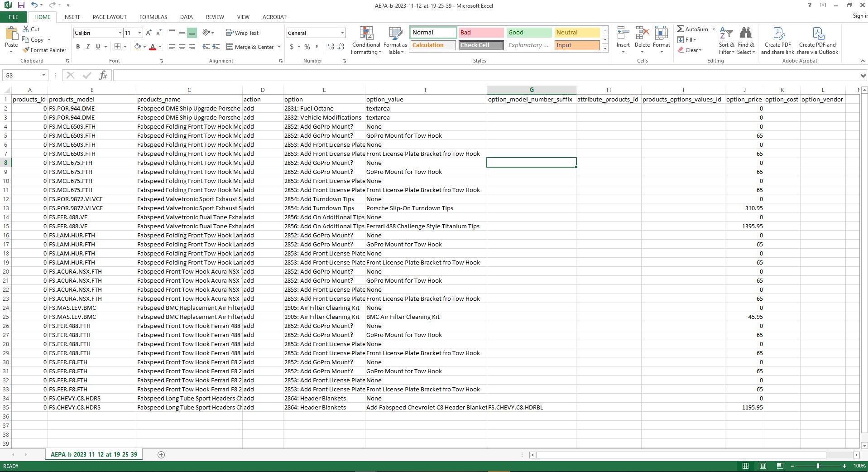Toggle Italic formatting
Viewport: 868px width, 472px height.
(x=88, y=47)
